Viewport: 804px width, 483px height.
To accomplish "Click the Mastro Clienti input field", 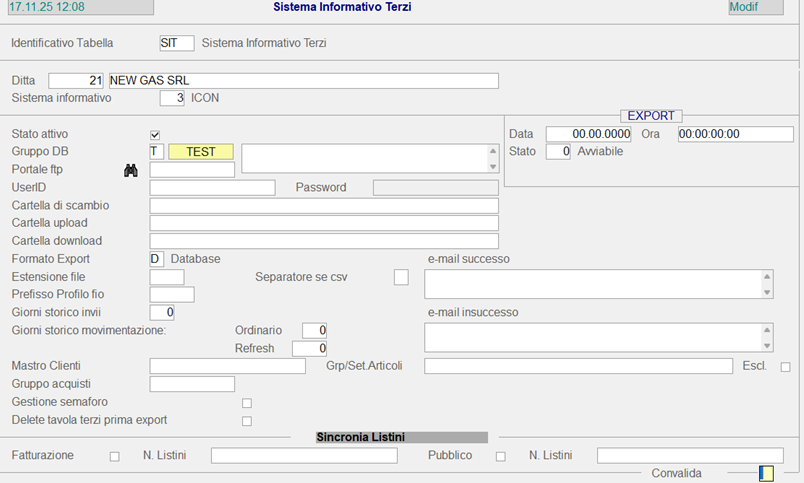I will [x=227, y=367].
